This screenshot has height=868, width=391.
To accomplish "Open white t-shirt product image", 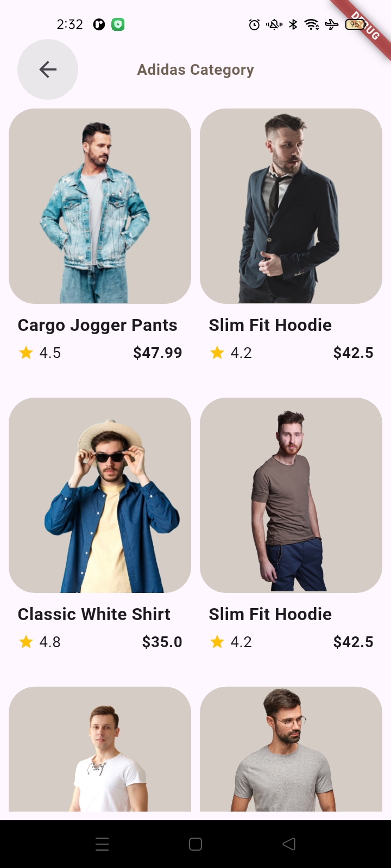I will coord(100,749).
